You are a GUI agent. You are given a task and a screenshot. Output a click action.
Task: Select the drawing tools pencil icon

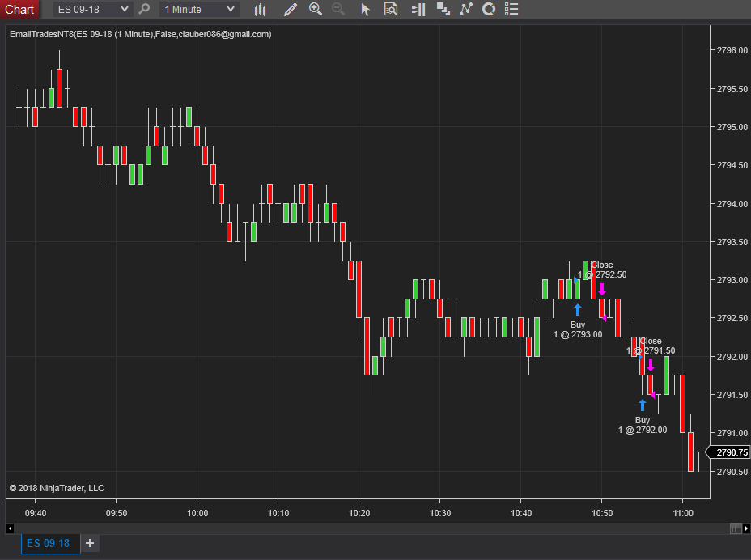tap(291, 9)
